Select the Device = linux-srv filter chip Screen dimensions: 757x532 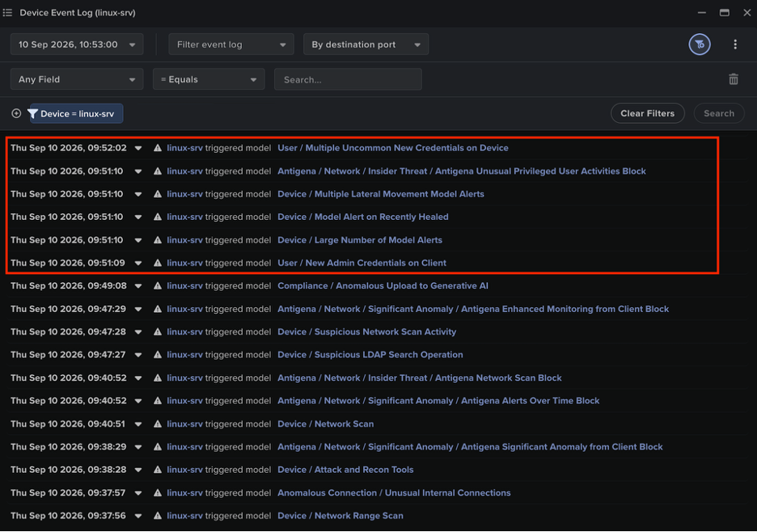click(x=76, y=114)
